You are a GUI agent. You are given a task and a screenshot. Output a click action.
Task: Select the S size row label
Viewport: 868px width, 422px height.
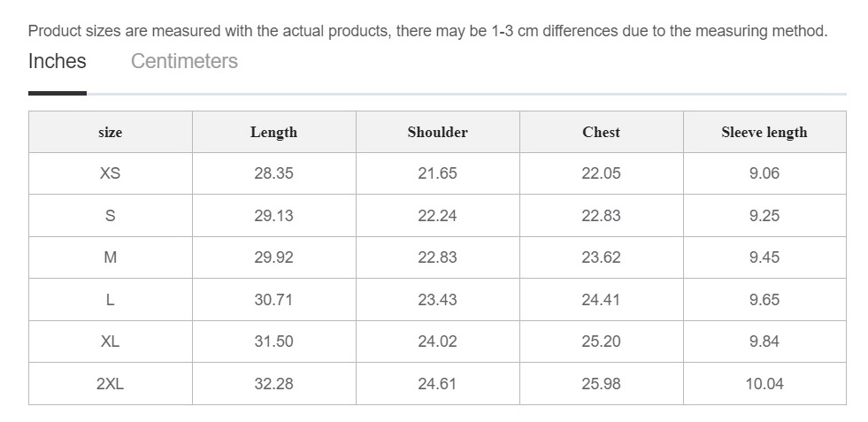point(111,216)
